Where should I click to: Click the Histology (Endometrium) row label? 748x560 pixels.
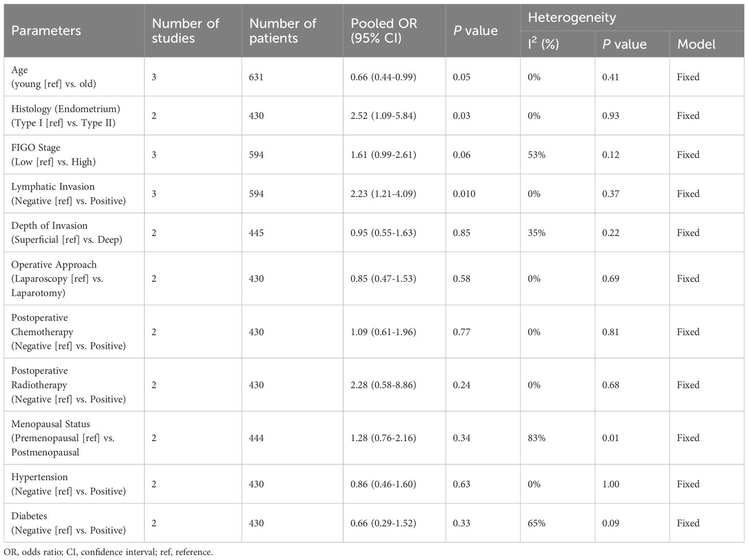(66, 116)
